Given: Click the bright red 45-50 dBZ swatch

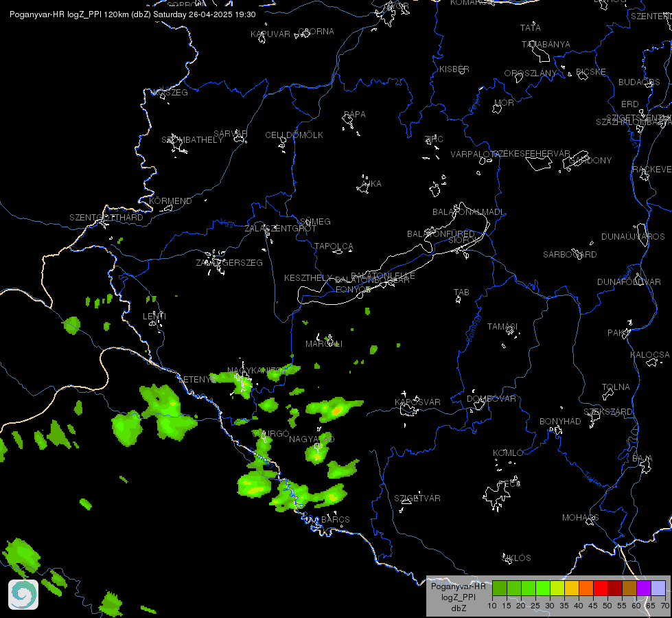Looking at the screenshot, I should point(600,588).
